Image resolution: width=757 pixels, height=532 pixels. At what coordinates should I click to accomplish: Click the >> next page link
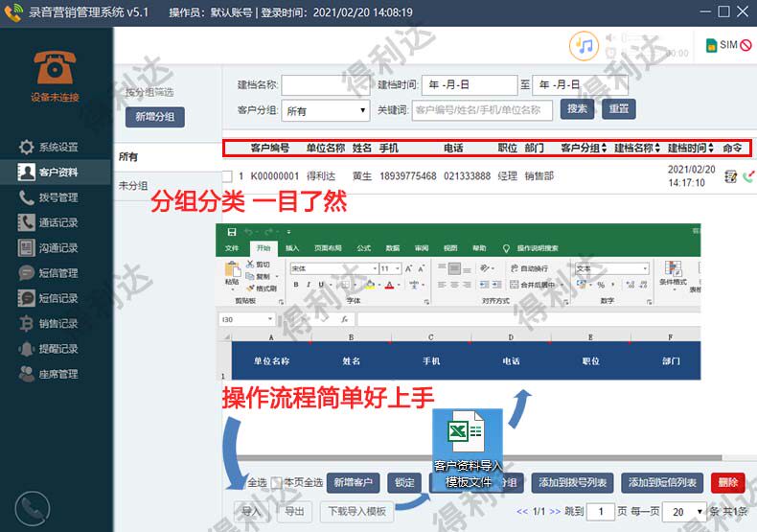(x=555, y=511)
